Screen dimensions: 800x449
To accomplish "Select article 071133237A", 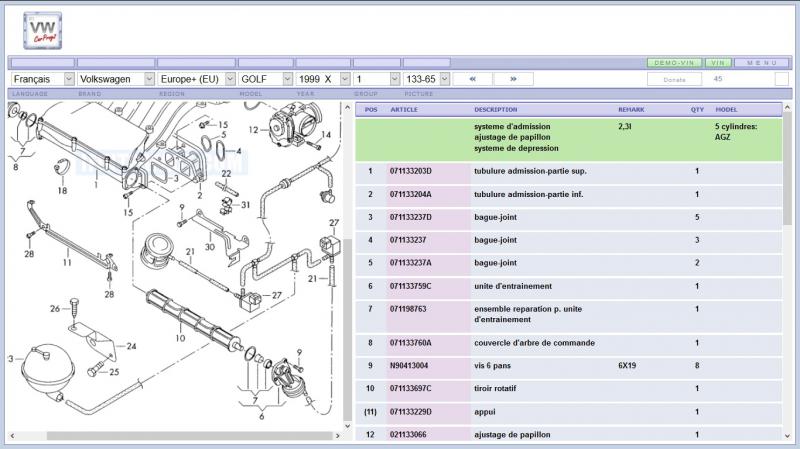I will (x=411, y=263).
